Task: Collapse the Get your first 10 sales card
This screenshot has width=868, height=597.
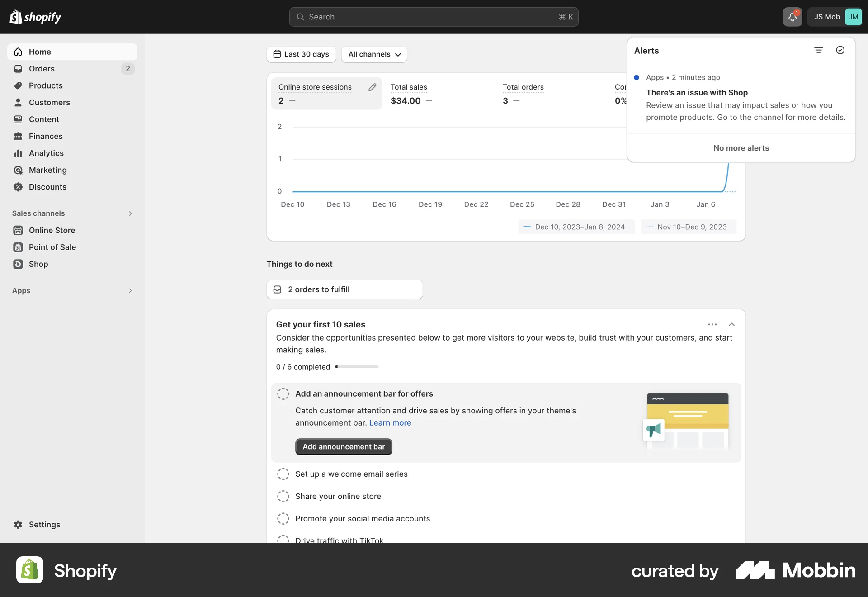Action: 731,324
